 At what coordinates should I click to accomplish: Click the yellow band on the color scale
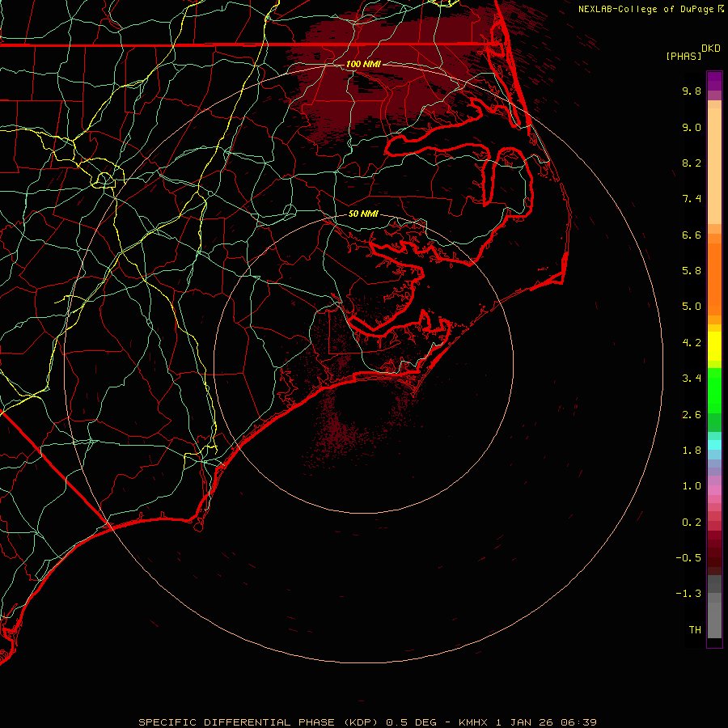[714, 346]
